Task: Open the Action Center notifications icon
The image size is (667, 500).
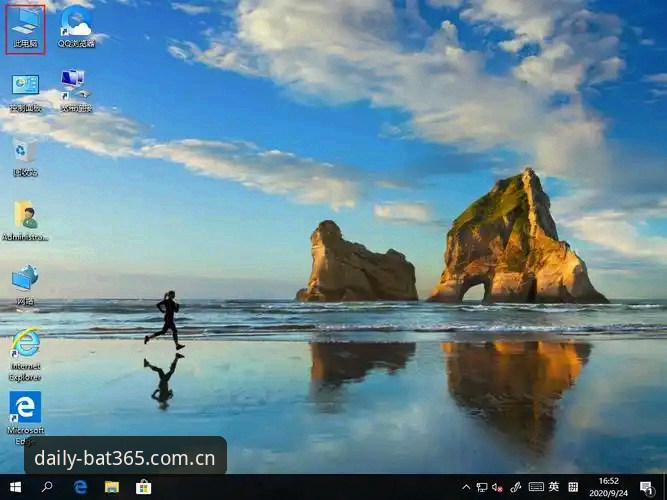Action: point(647,487)
